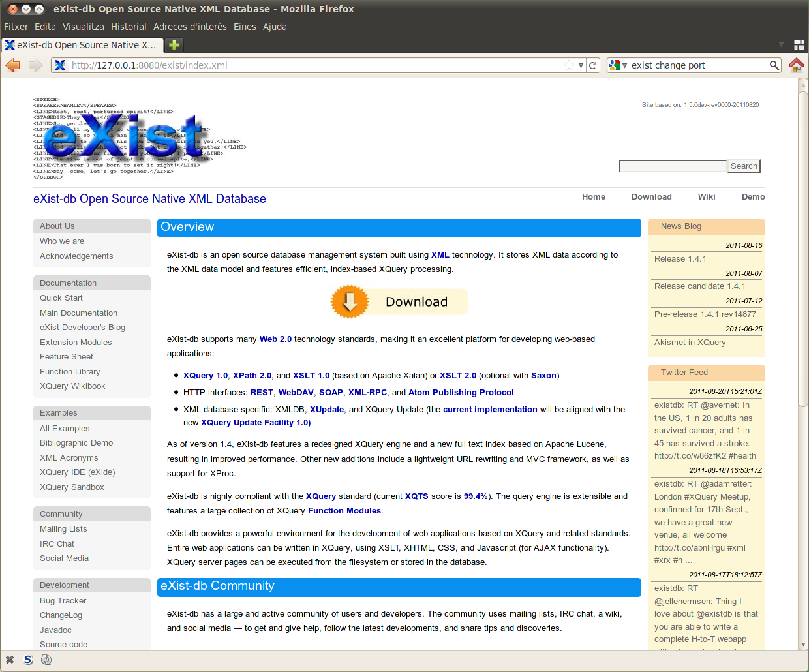
Task: Open the search engine selector dropdown
Action: pos(617,65)
